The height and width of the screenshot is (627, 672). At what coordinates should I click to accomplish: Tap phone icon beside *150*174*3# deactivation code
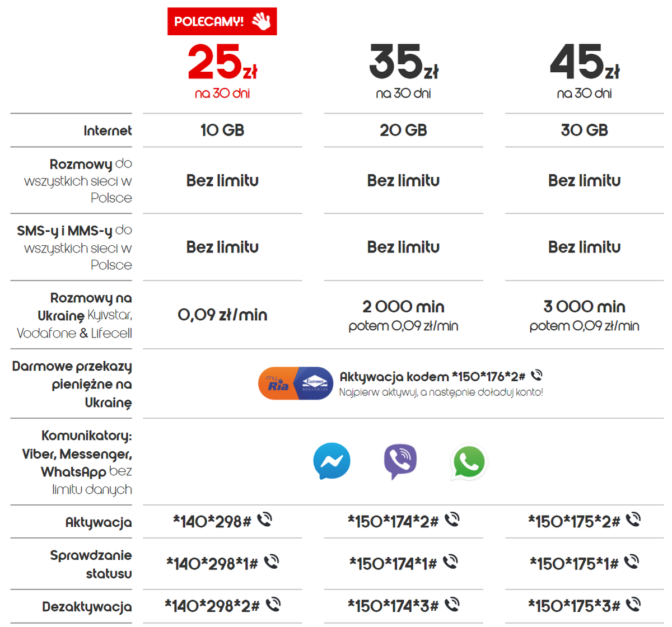(452, 605)
